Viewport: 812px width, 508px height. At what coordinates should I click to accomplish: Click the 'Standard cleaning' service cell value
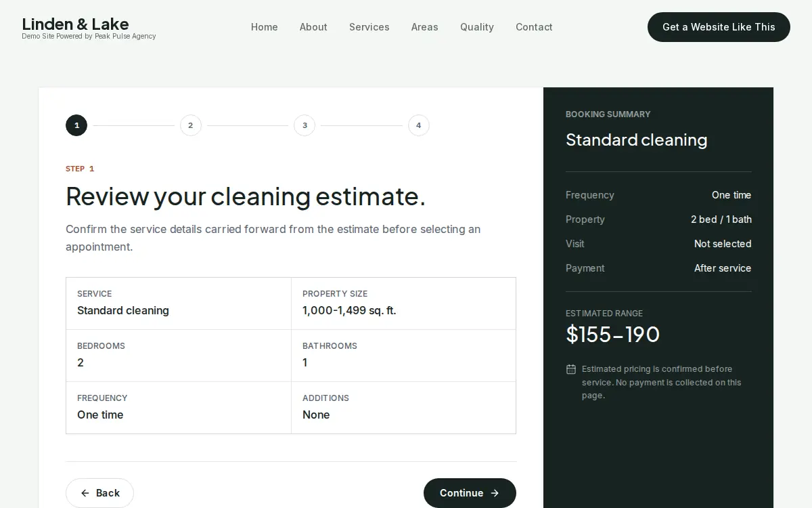tap(123, 311)
